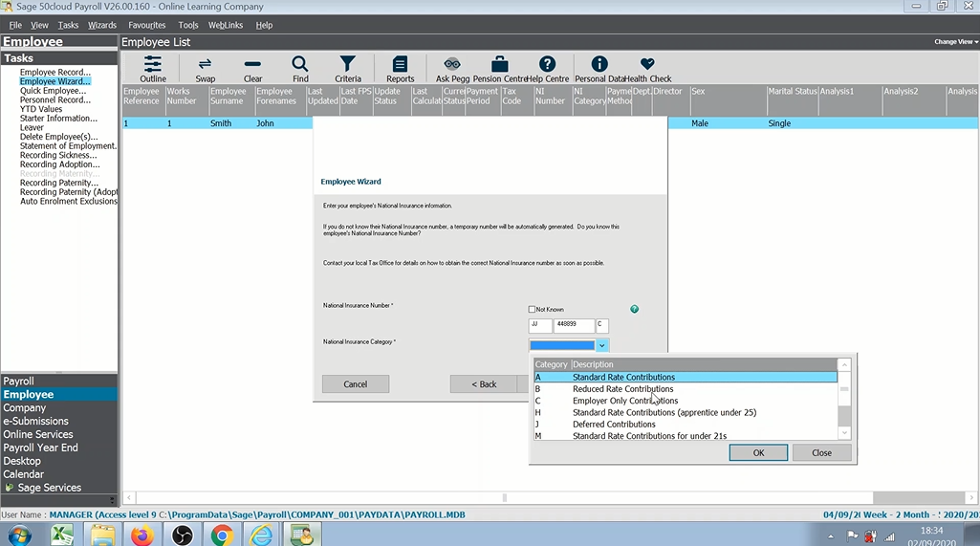Open Excel from the taskbar
This screenshot has width=980, height=546.
click(62, 535)
